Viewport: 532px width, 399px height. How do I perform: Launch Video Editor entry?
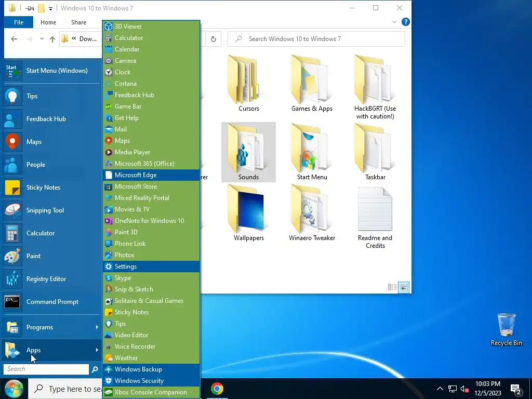pos(151,335)
